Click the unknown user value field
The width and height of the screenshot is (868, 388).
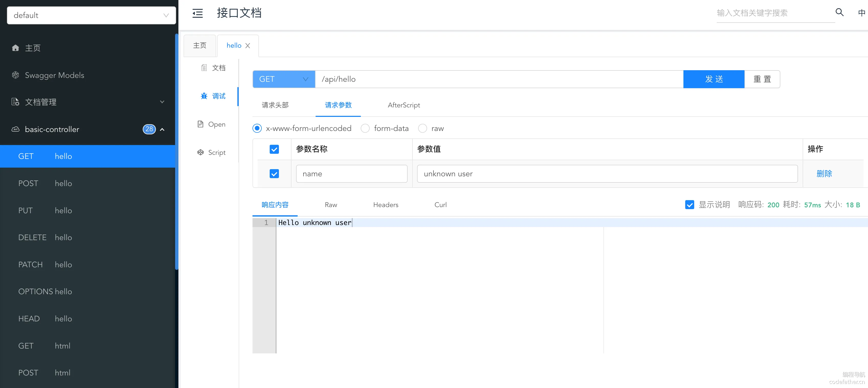[x=607, y=174]
